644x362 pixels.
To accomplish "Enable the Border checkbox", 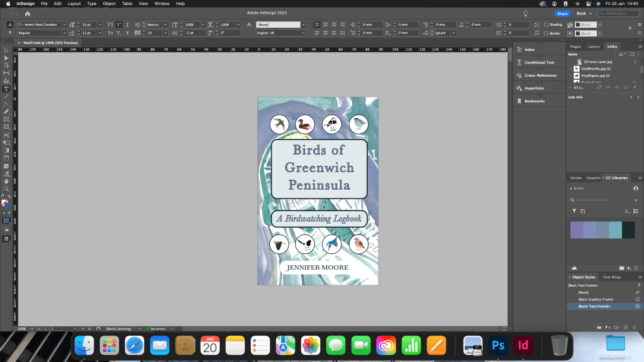I will click(x=546, y=33).
